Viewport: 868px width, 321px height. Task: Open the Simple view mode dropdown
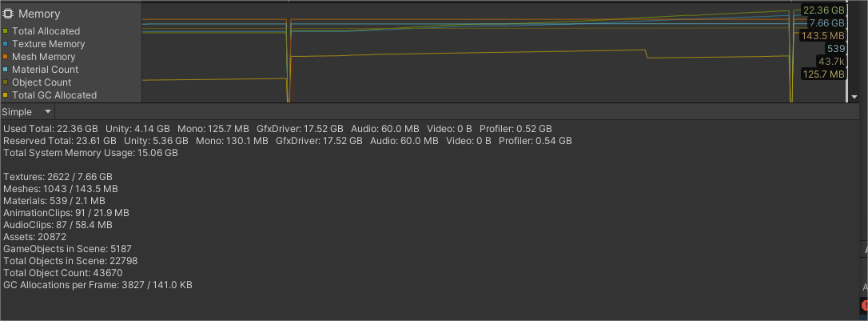[x=28, y=112]
